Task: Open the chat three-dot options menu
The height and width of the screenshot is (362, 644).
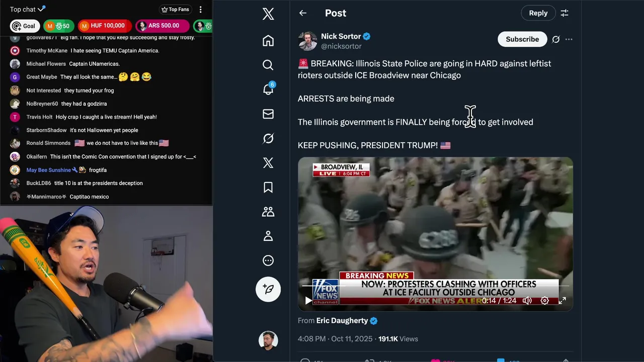Action: click(x=200, y=10)
